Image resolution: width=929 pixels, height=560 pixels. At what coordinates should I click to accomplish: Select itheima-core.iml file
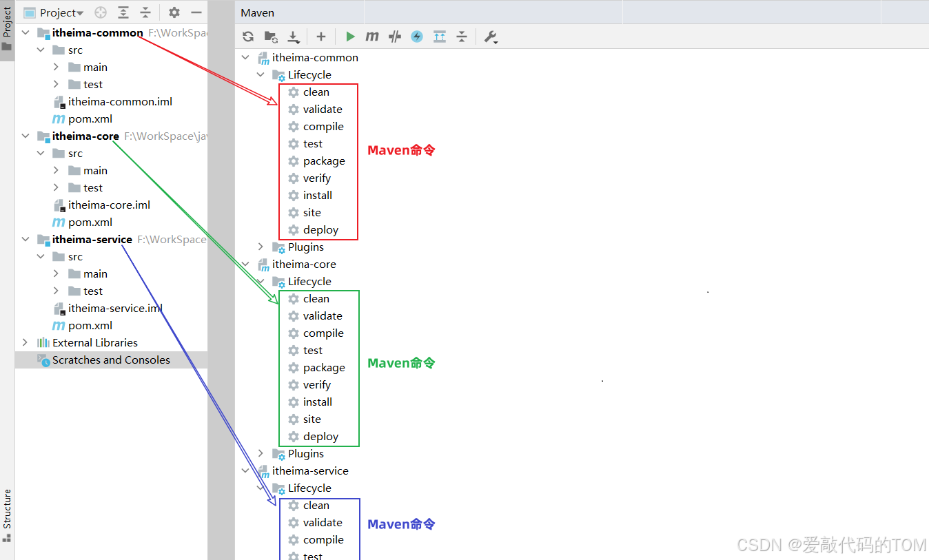point(101,205)
